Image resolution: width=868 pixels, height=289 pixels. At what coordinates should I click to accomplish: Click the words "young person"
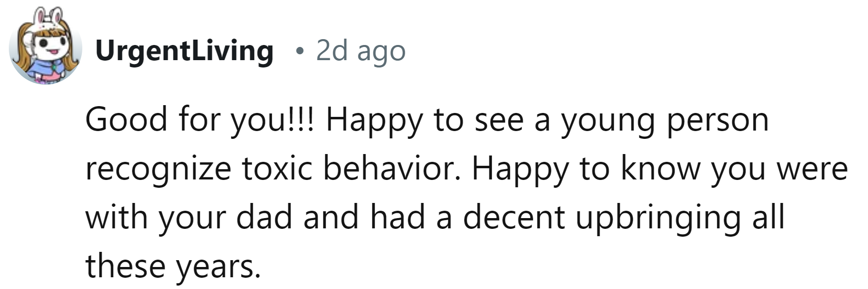(x=665, y=119)
